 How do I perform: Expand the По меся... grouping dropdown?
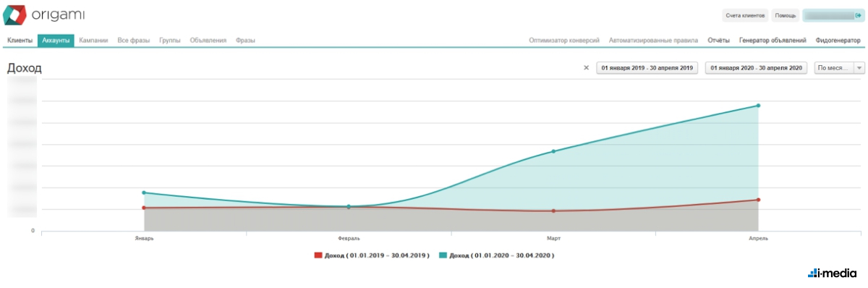(x=839, y=67)
